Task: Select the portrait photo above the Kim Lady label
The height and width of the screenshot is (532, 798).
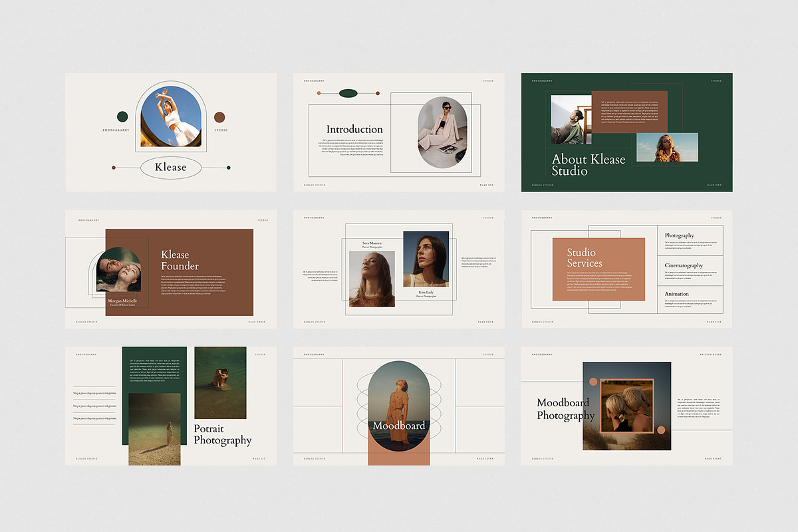Action: pyautogui.click(x=426, y=259)
